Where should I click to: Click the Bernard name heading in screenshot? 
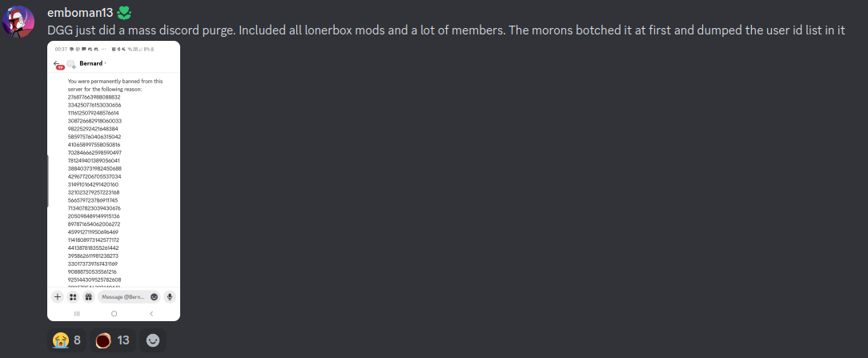click(x=90, y=63)
